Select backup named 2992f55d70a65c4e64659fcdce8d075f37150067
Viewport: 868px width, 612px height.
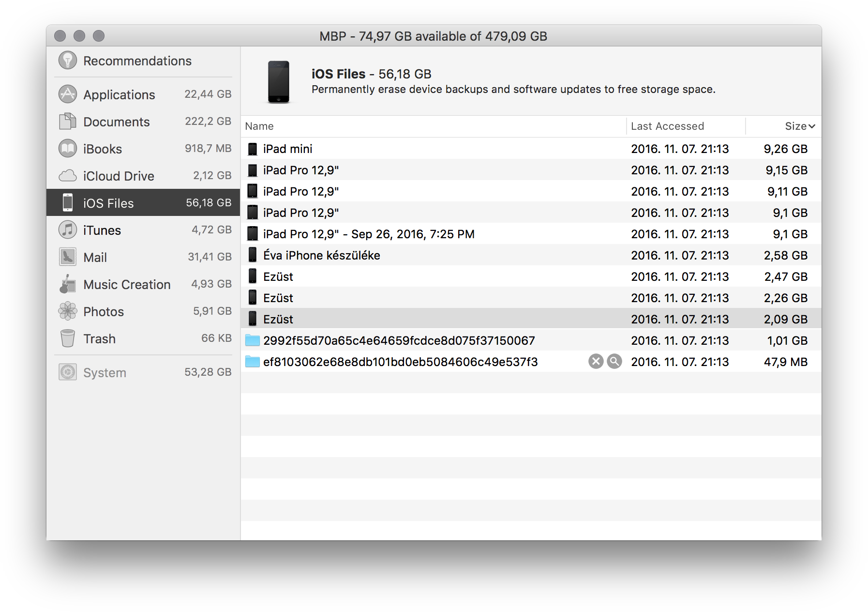[399, 340]
